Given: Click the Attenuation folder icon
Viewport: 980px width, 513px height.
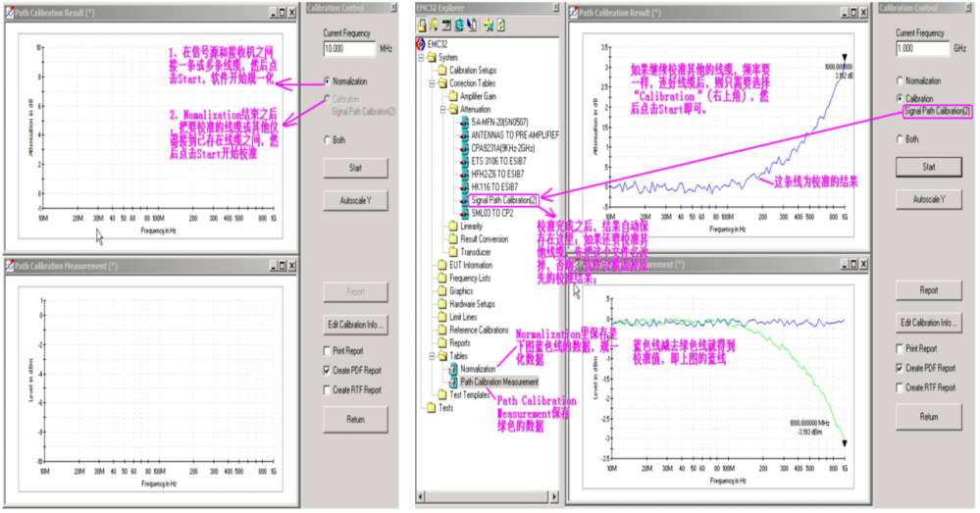Looking at the screenshot, I should [x=454, y=110].
